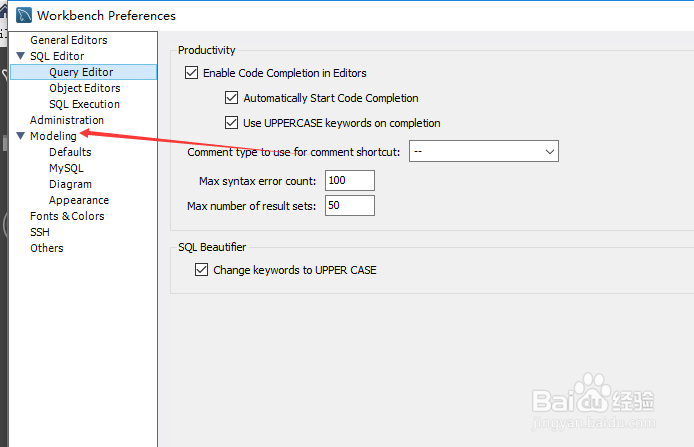Click the Workbench dolphin icon in title bar
The height and width of the screenshot is (447, 694).
[x=23, y=15]
